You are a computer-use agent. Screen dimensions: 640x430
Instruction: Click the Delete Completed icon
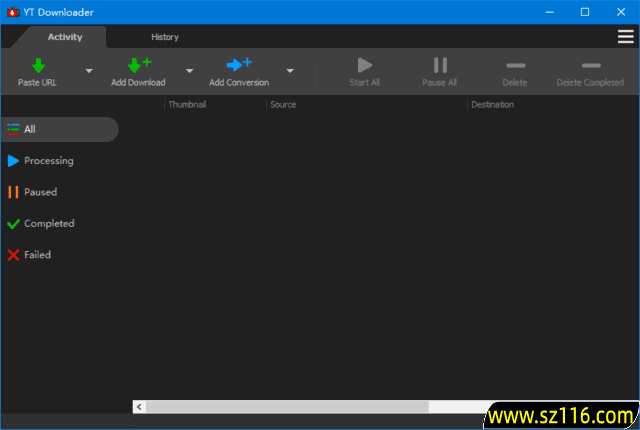click(x=590, y=65)
